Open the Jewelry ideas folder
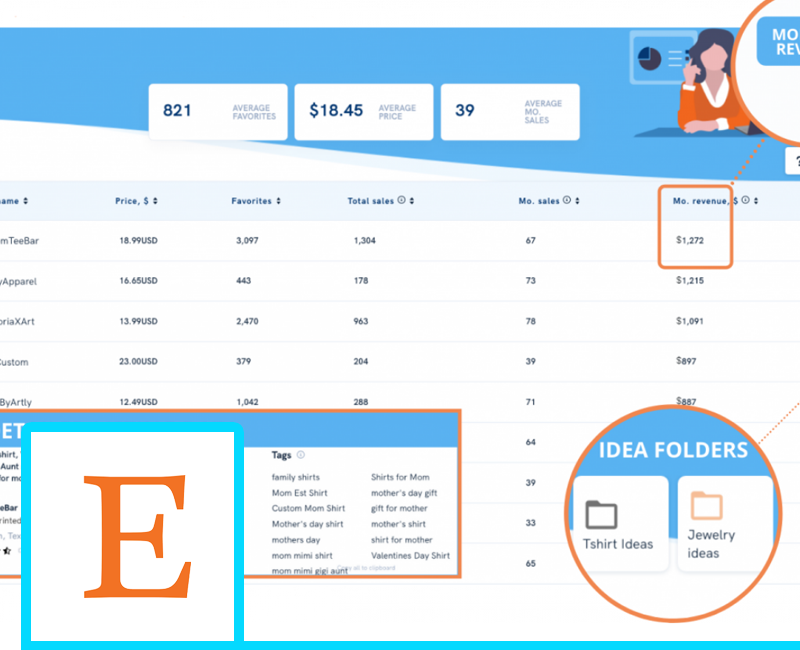The height and width of the screenshot is (650, 800). [723, 523]
